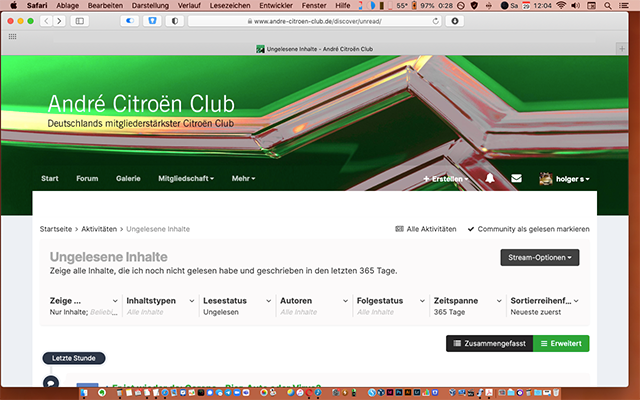Viewport: 640px width, 400px height.
Task: Expand the Inhaltstypen filter
Action: [160, 306]
